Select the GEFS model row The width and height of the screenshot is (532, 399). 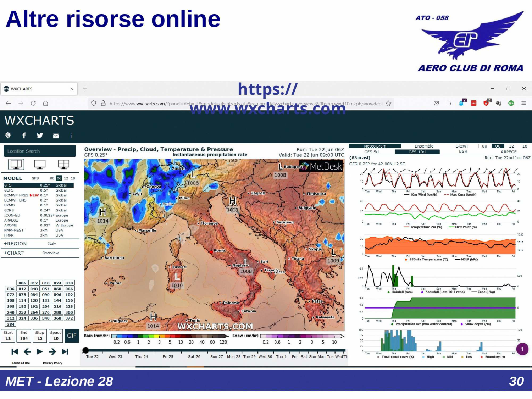point(39,190)
